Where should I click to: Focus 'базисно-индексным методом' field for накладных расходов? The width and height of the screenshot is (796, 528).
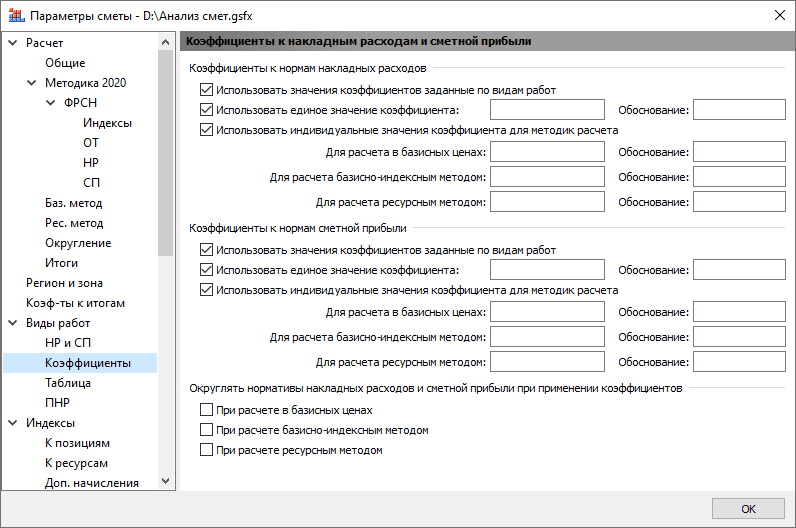click(547, 177)
